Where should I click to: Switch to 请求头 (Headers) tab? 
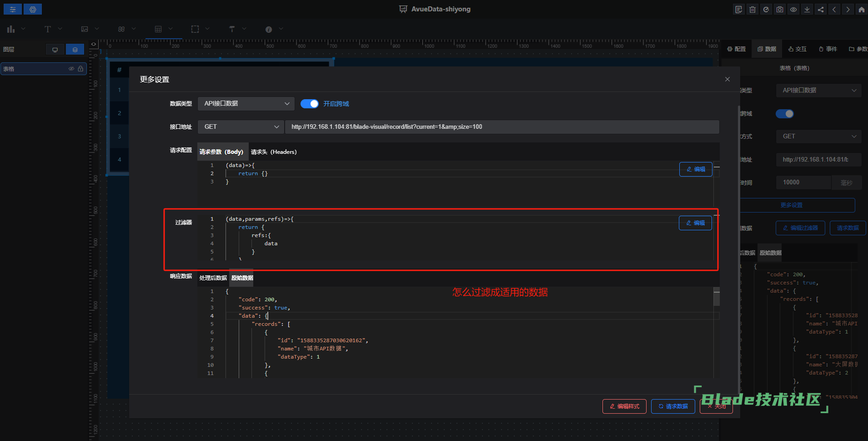point(274,152)
